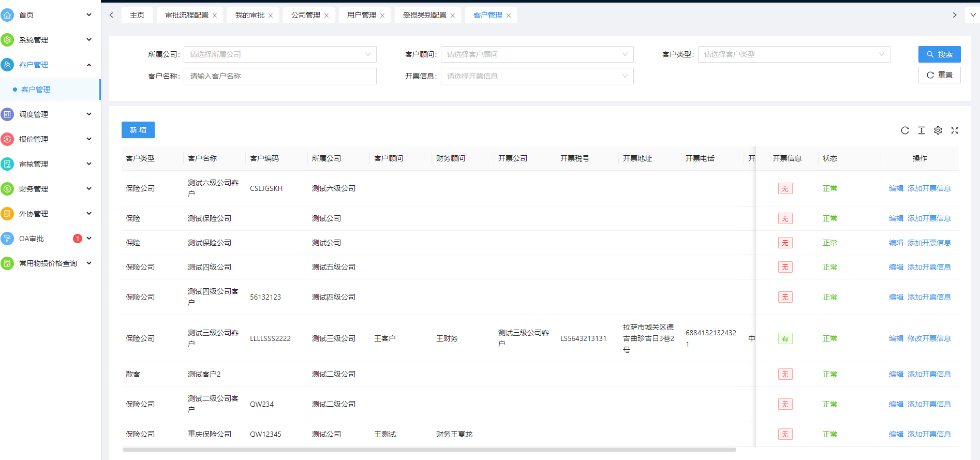Click the 搜索 button
Image resolution: width=980 pixels, height=460 pixels.
click(940, 54)
